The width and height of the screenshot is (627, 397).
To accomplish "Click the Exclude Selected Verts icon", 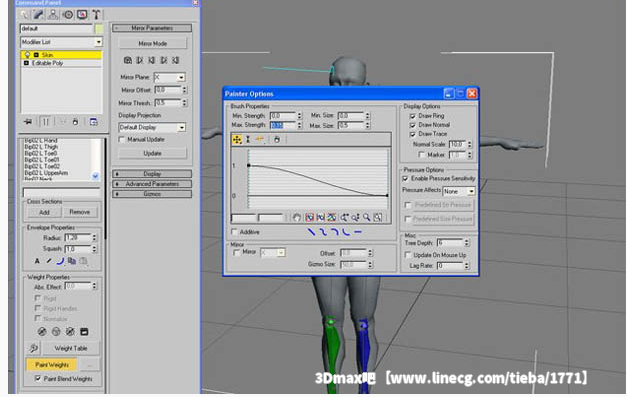I will (x=42, y=332).
